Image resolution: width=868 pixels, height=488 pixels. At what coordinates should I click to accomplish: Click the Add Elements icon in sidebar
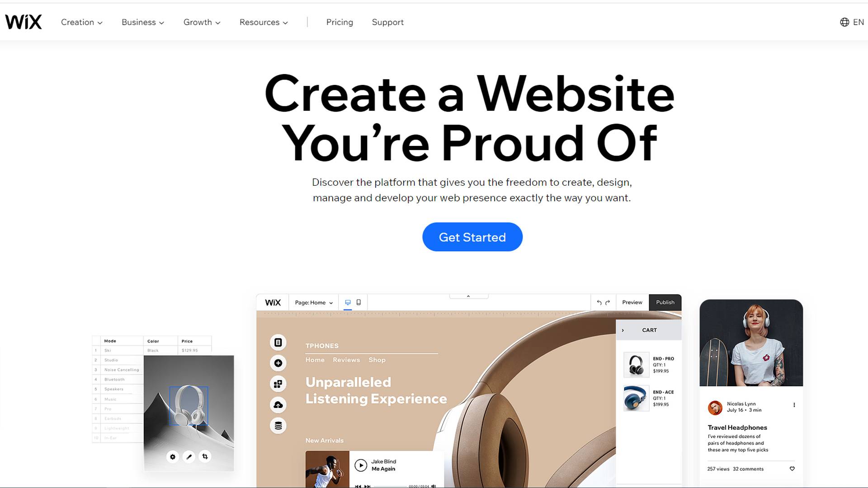click(278, 363)
